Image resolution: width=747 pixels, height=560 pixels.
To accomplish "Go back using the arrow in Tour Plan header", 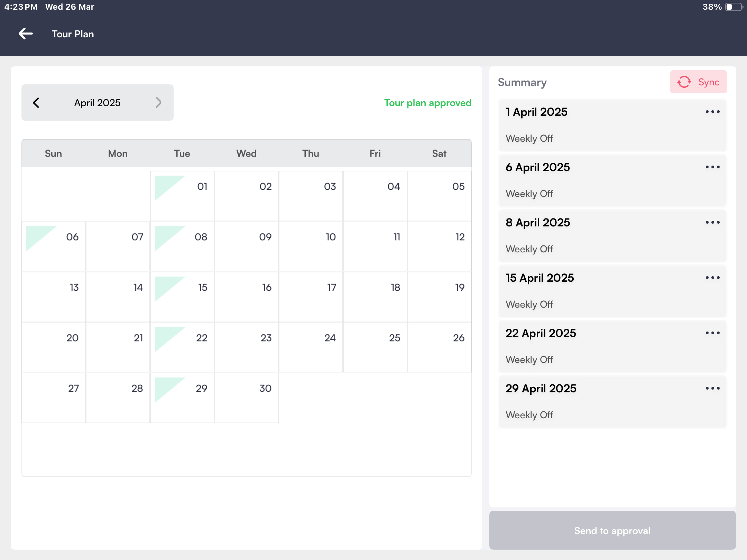I will coord(26,34).
